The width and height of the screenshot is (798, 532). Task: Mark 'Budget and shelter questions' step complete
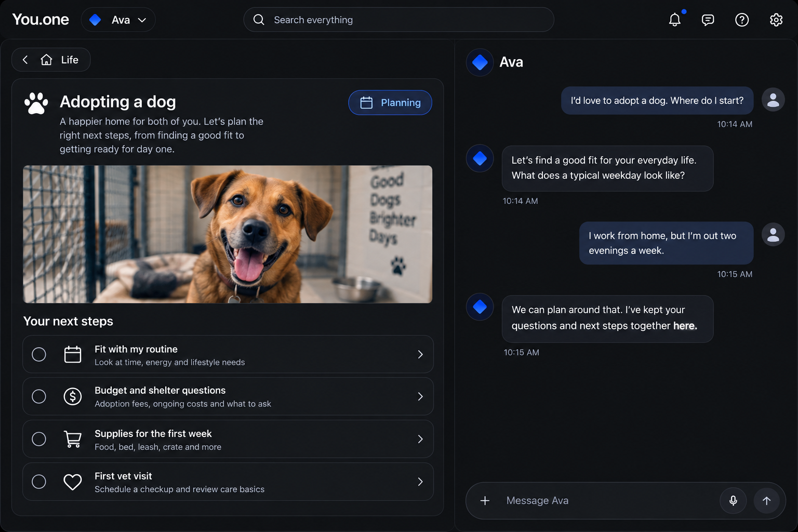39,396
